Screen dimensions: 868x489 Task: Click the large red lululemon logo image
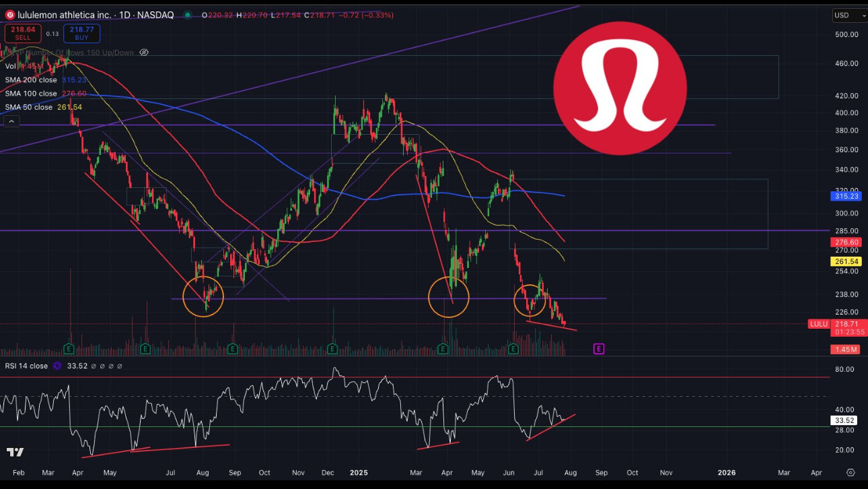[x=620, y=88]
